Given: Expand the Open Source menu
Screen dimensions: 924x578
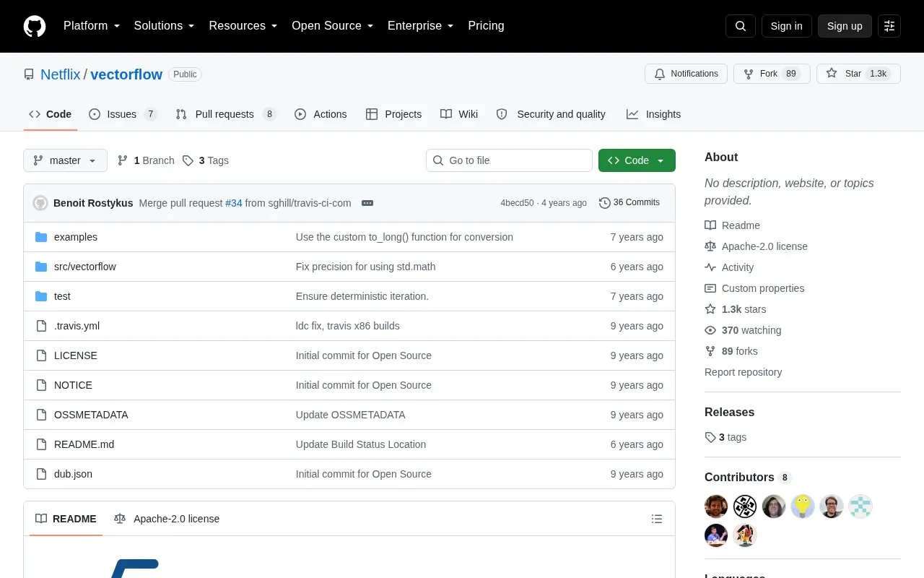Looking at the screenshot, I should pos(333,26).
